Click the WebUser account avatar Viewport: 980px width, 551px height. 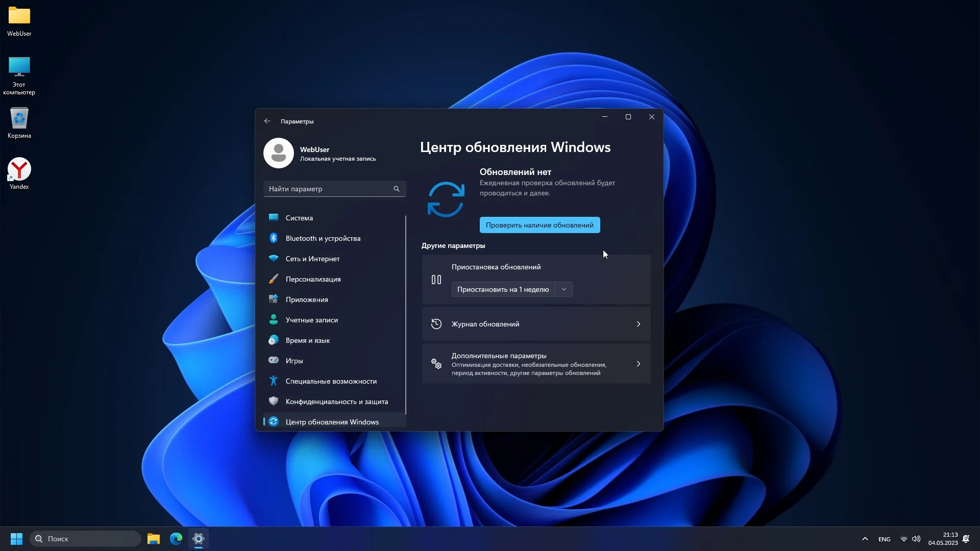279,153
